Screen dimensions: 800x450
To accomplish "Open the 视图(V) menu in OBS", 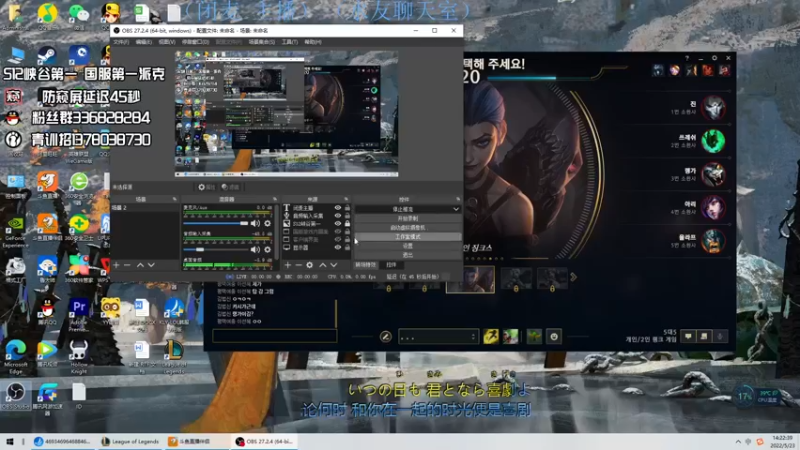I will tap(167, 42).
